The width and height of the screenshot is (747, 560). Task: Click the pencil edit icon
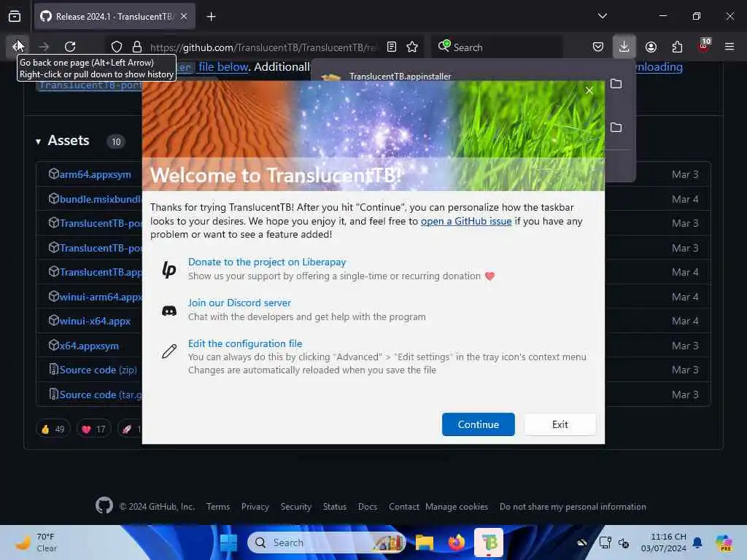[169, 351]
